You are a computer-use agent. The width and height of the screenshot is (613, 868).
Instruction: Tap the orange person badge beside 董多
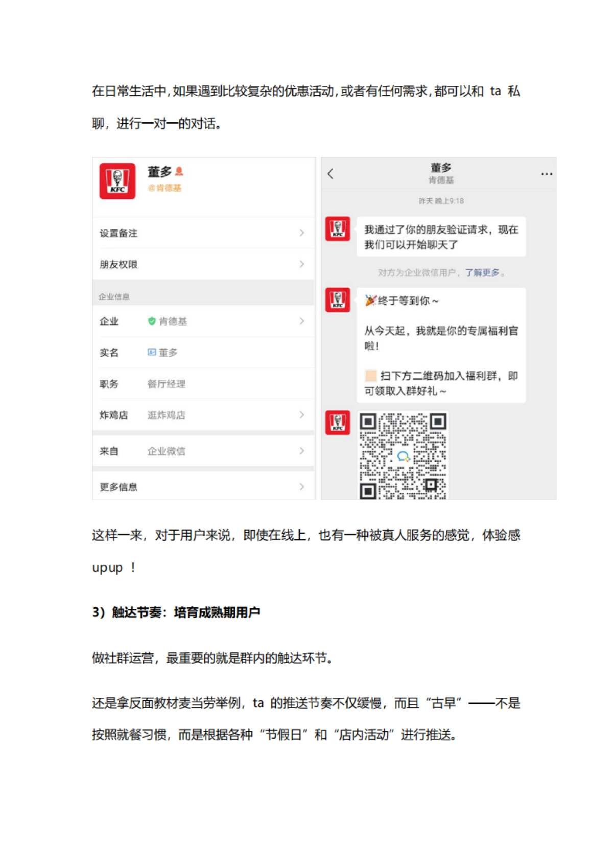pos(179,171)
